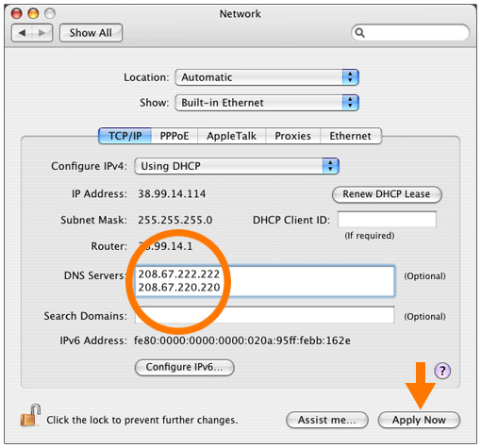Click the lock icon to prevent changes
The width and height of the screenshot is (481, 448).
(x=30, y=415)
